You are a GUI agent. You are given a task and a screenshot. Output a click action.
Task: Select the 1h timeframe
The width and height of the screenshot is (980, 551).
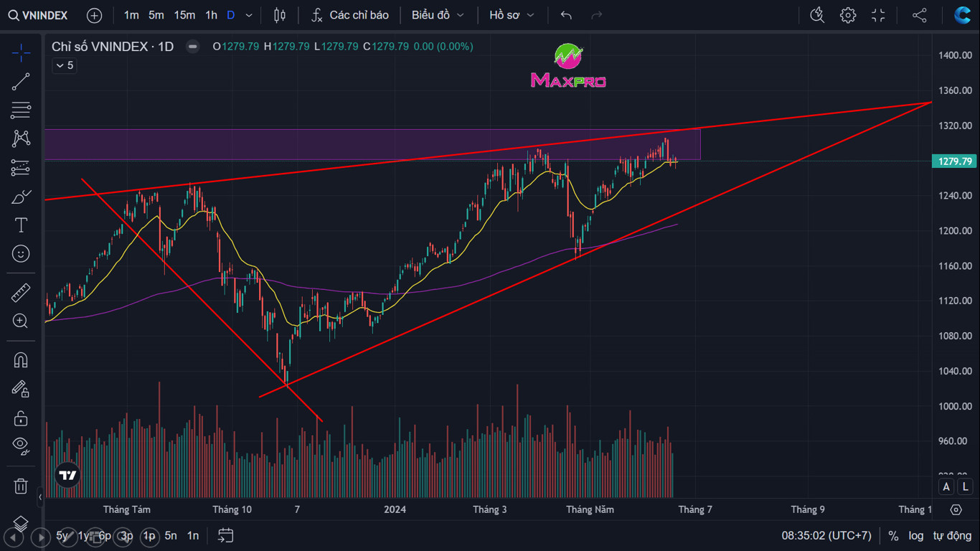pyautogui.click(x=211, y=15)
